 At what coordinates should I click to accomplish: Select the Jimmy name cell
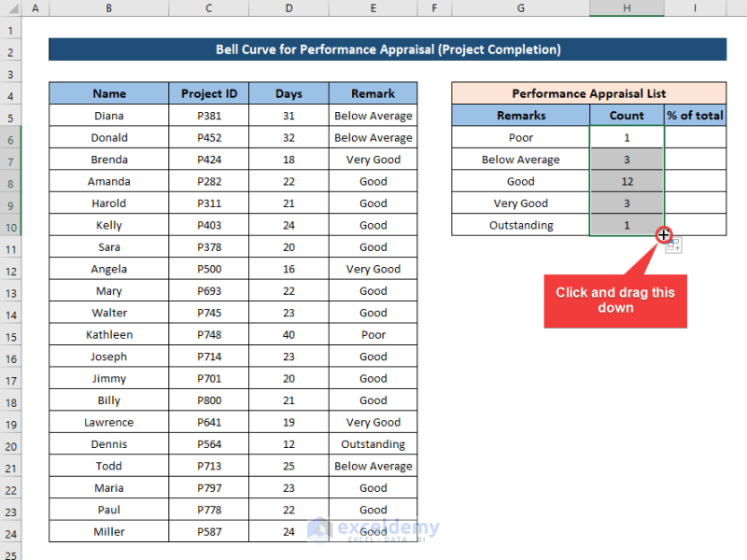(108, 379)
